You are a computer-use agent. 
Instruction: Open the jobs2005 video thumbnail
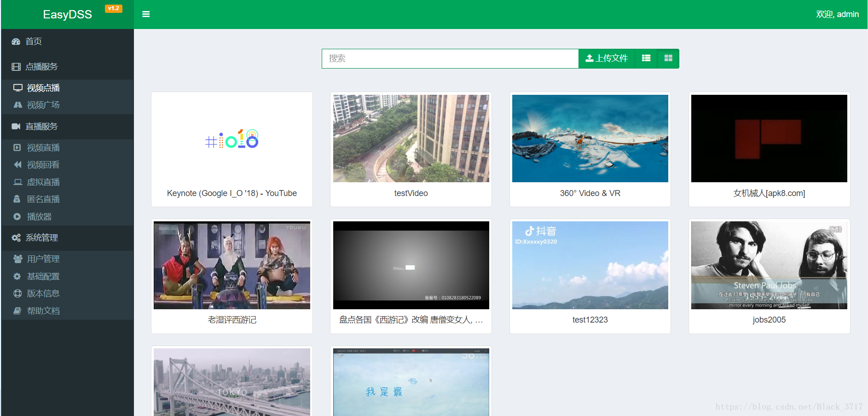click(x=769, y=265)
